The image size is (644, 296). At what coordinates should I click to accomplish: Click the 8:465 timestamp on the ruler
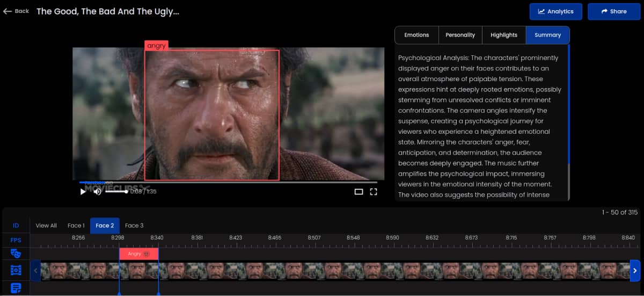pos(275,237)
